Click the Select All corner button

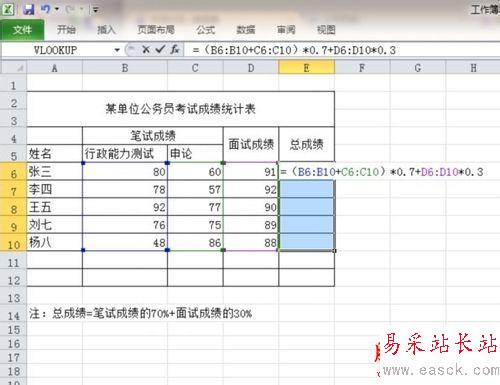pyautogui.click(x=14, y=68)
